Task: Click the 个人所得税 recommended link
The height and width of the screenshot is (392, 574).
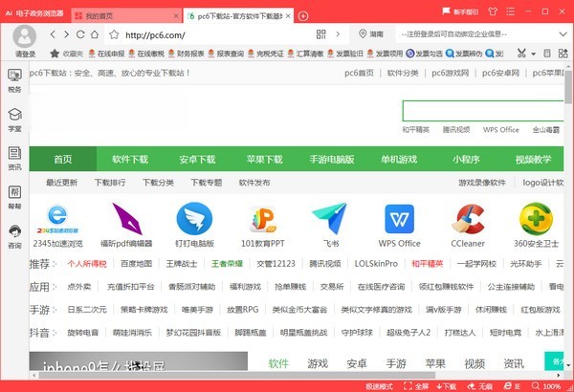Action: pyautogui.click(x=87, y=264)
